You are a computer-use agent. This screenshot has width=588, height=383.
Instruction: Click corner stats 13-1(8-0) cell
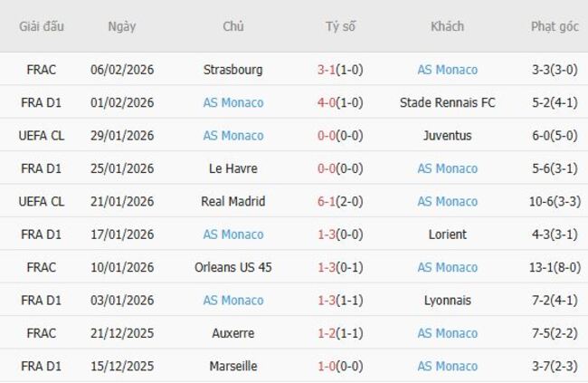tap(555, 267)
